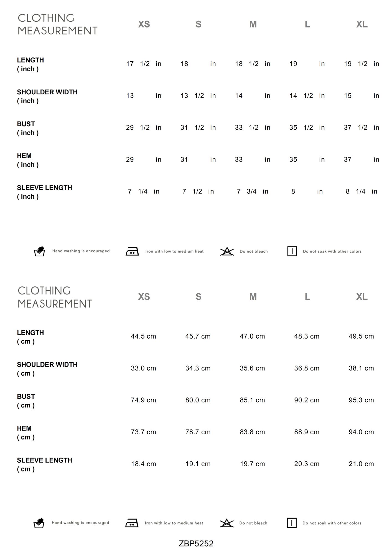Click the do-not-soak square icon below the cm chart
The width and height of the screenshot is (392, 555).
click(292, 523)
